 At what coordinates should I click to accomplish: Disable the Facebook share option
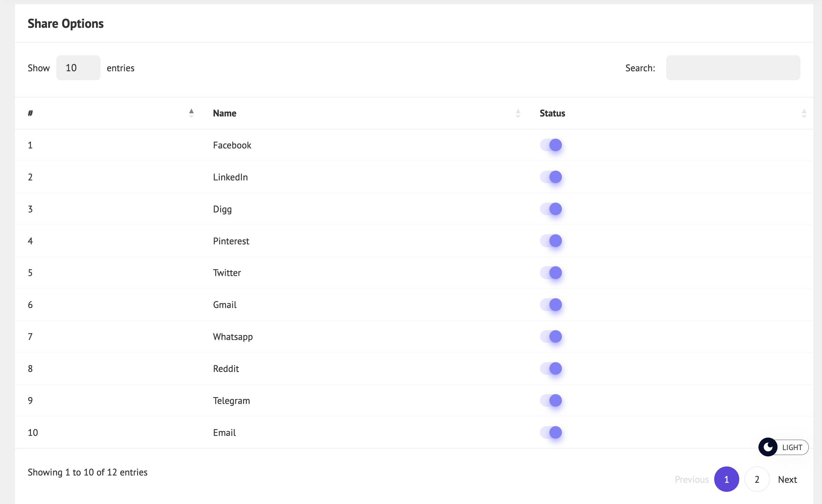click(x=551, y=145)
